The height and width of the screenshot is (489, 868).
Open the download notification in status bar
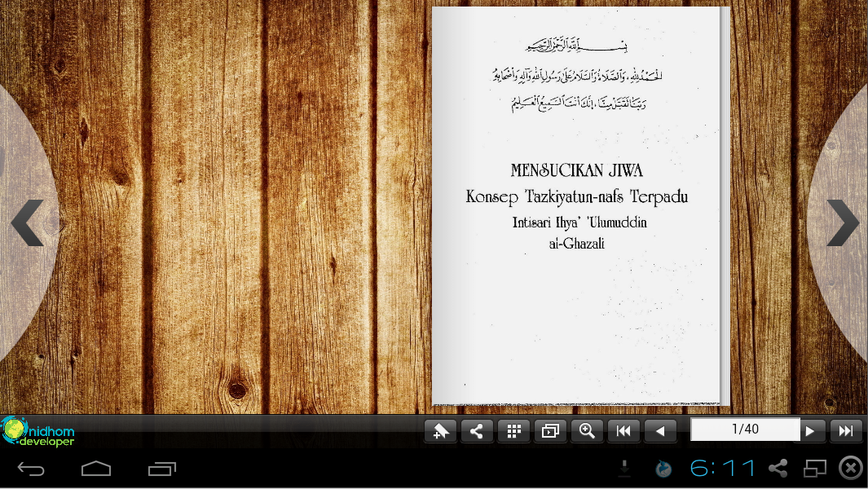[x=624, y=469]
